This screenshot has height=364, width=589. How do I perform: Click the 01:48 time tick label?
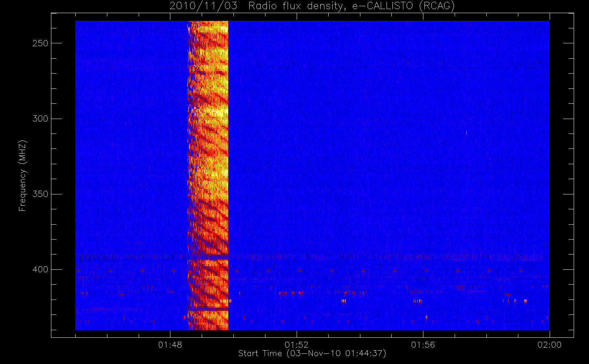(170, 345)
